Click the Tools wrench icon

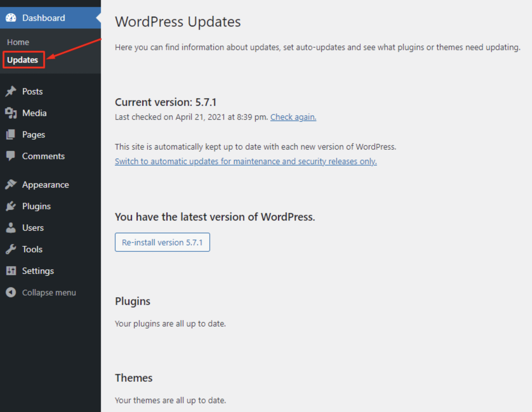[x=11, y=249]
